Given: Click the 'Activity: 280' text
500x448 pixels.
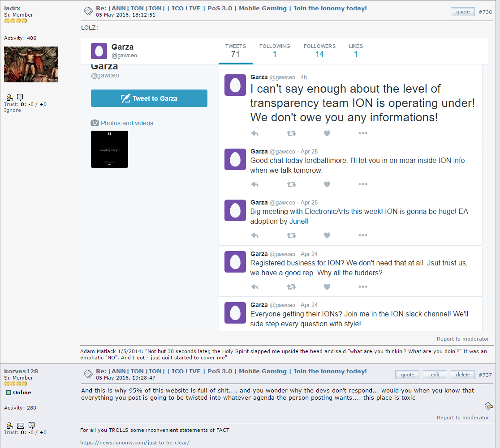Looking at the screenshot, I should tap(20, 408).
